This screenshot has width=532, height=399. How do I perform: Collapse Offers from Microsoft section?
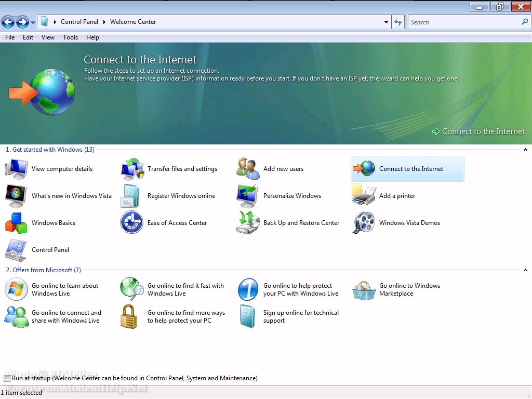pos(525,270)
